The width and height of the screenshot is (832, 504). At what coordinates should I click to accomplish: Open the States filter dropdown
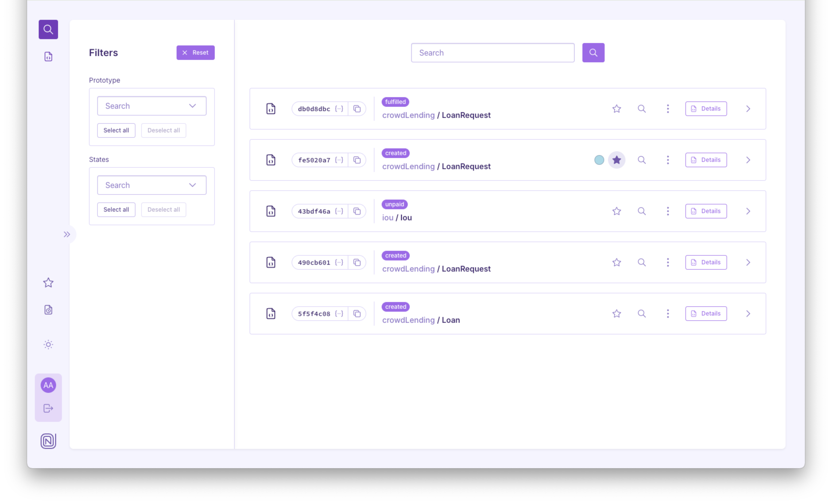tap(152, 185)
